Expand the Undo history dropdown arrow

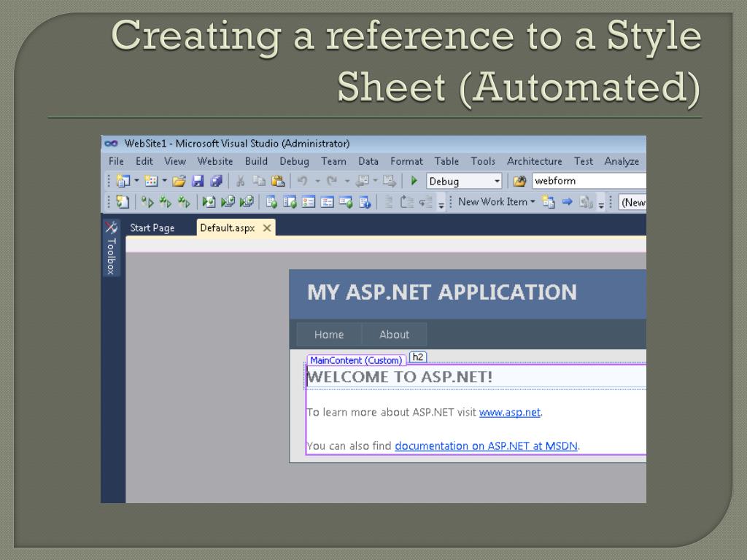(317, 181)
